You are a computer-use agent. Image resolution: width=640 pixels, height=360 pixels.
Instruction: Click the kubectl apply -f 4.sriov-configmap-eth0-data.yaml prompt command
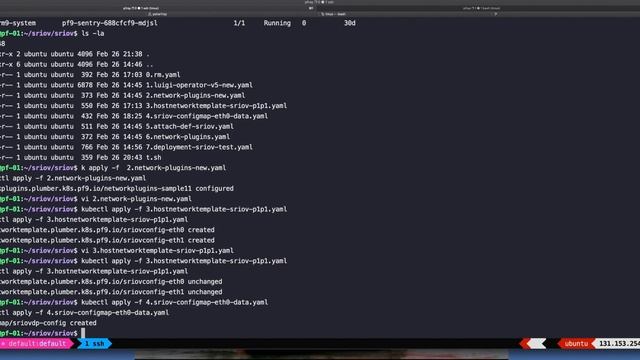tap(175, 302)
